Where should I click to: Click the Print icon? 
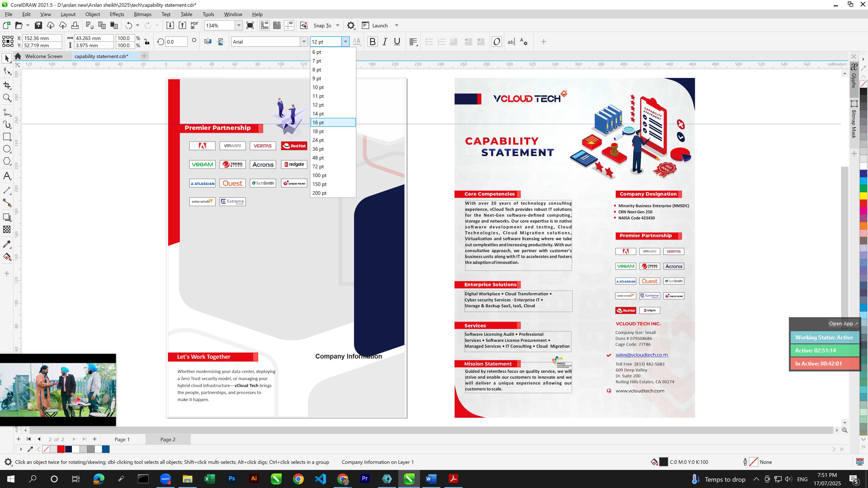tap(75, 25)
